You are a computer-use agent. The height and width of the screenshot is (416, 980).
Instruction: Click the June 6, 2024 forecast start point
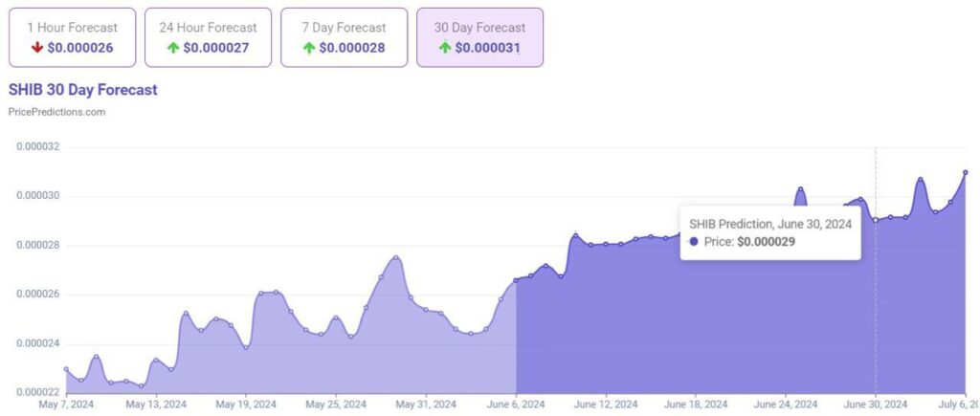click(516, 280)
